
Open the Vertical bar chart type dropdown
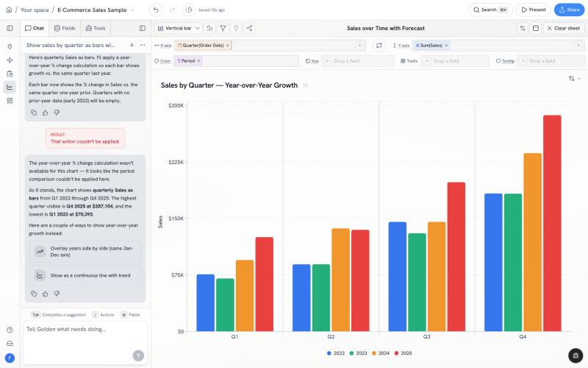179,28
